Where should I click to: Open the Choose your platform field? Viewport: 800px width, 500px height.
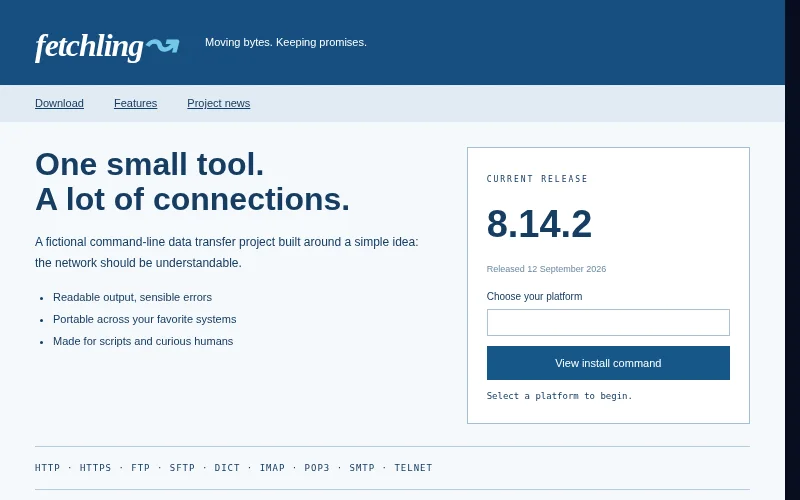click(x=608, y=322)
